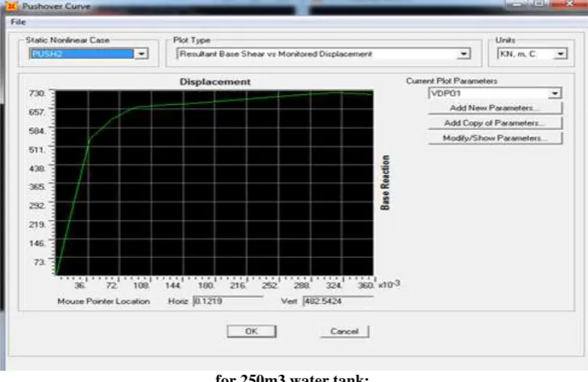This screenshot has height=382, width=588.
Task: Click the 'Base Reaction' axis label
Action: (x=385, y=183)
